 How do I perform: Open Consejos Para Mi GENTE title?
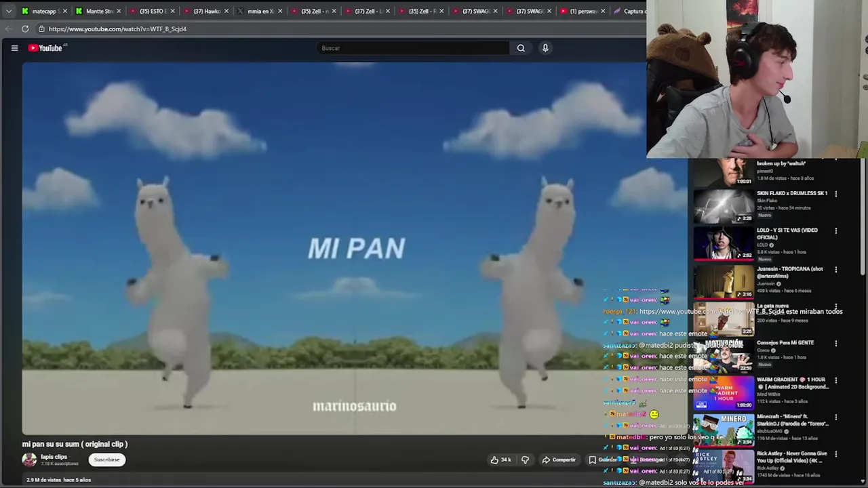(x=785, y=343)
